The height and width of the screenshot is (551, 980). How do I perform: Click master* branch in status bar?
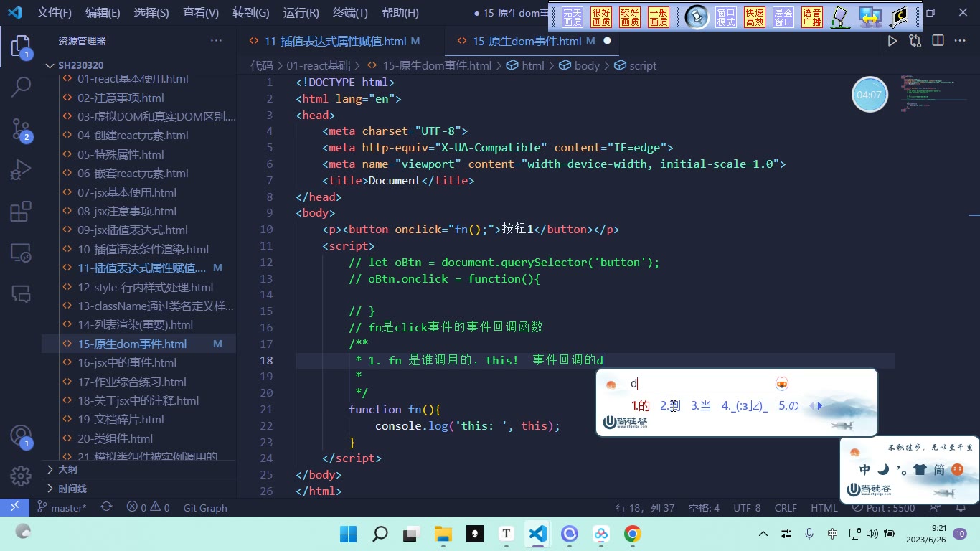[x=62, y=507]
